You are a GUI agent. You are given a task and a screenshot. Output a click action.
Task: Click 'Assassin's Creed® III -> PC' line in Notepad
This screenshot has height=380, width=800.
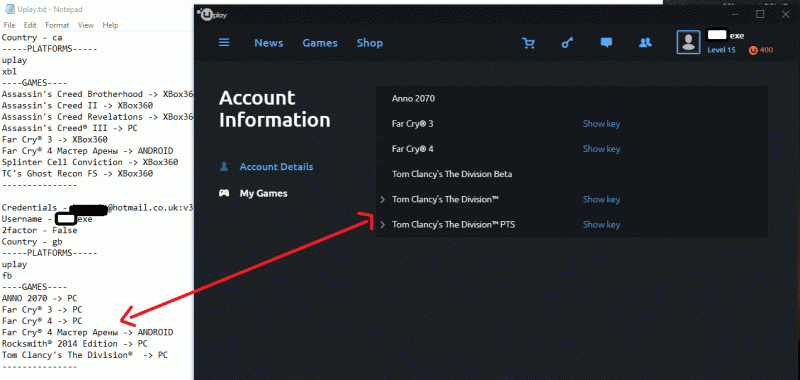click(69, 129)
